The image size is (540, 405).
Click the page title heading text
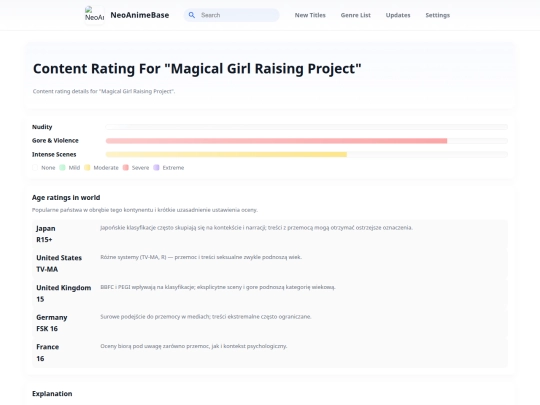(197, 69)
